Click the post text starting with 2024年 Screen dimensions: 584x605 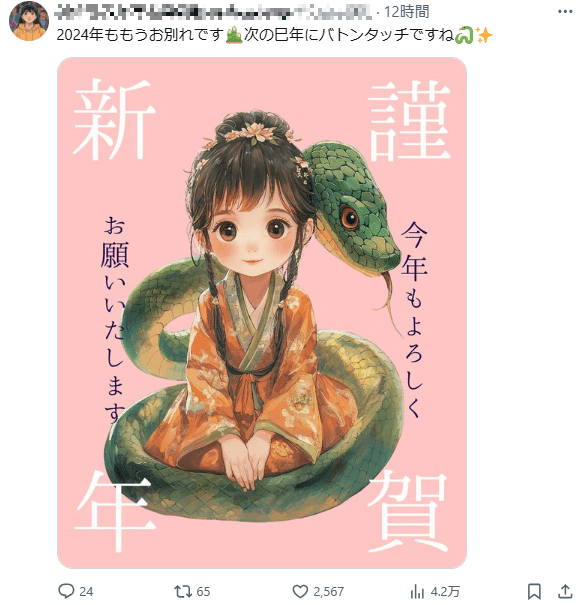pos(274,35)
